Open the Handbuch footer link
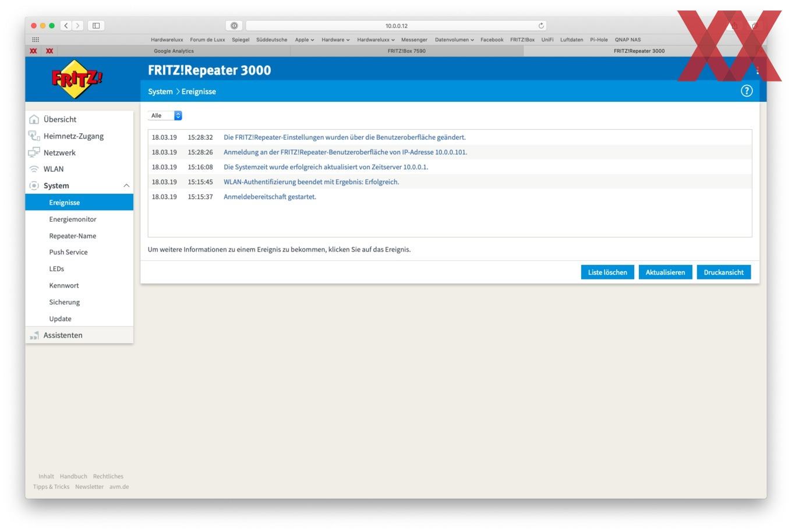Screen dimensions: 792x532 pos(73,476)
